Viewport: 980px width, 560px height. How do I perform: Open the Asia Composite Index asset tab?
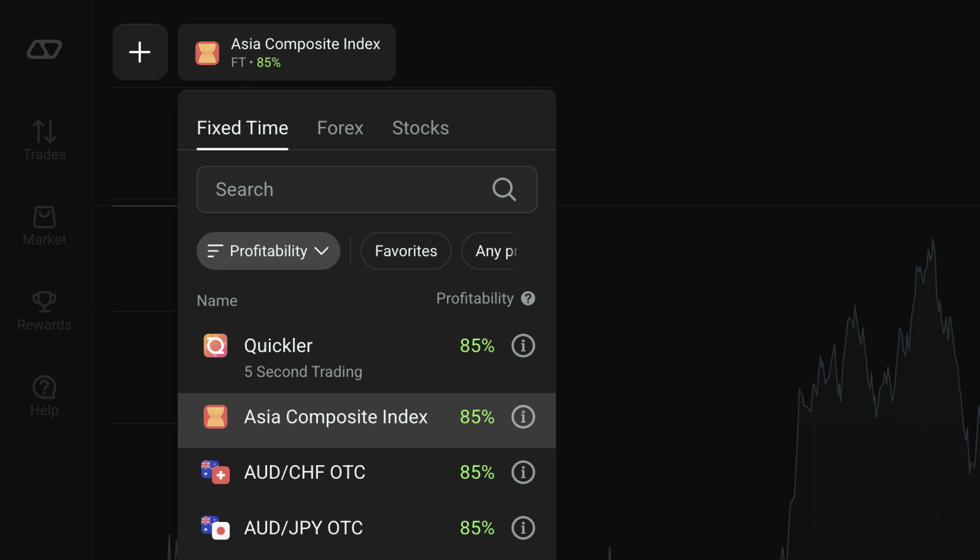(x=287, y=52)
